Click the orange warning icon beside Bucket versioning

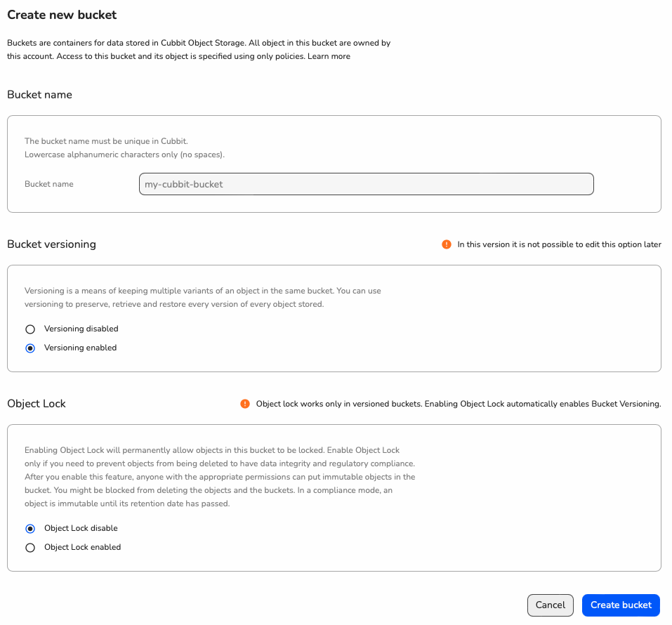point(446,244)
